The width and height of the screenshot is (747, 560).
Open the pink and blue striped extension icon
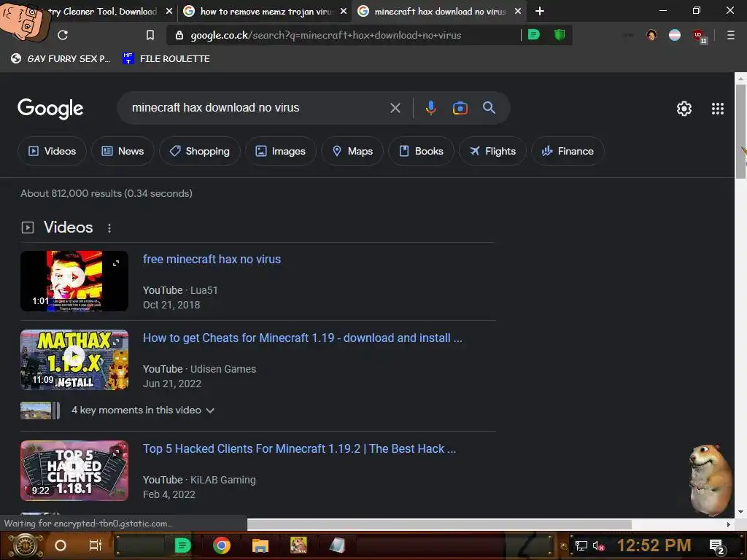(x=675, y=35)
